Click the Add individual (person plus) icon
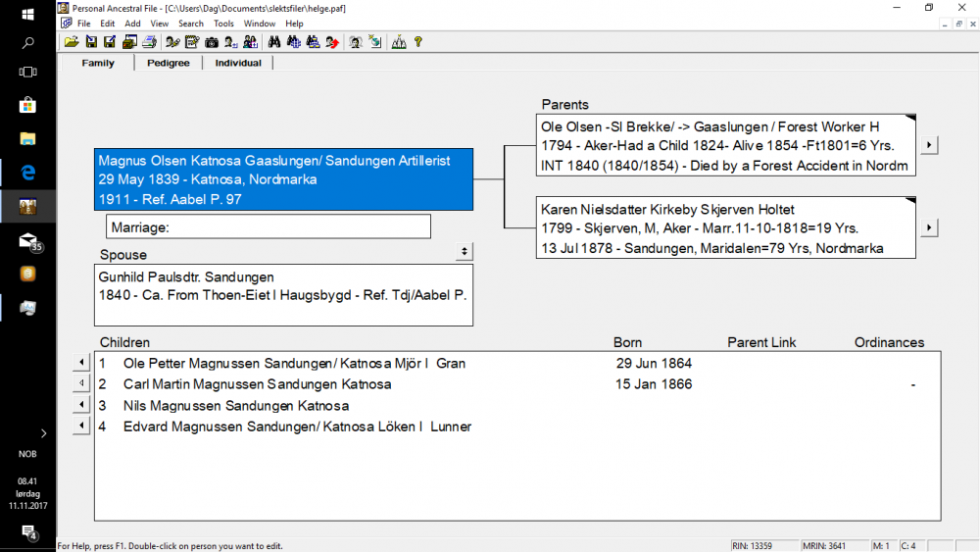 [230, 42]
